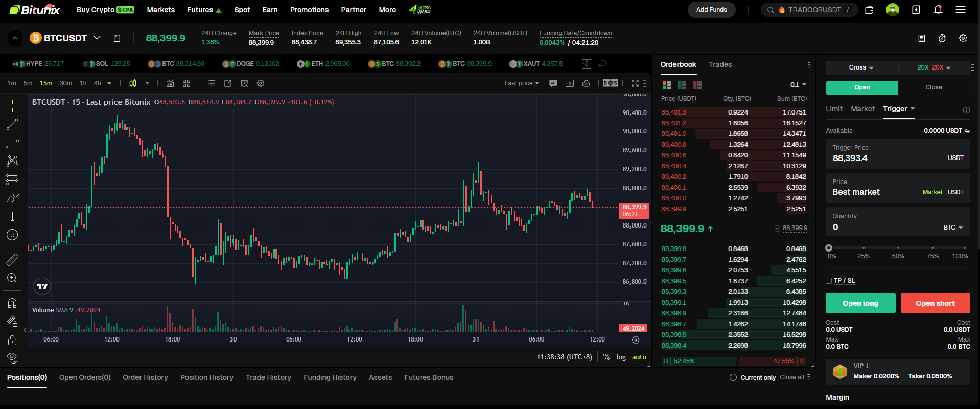Change quantity unit BTC dropdown
This screenshot has height=409, width=980.
click(x=953, y=228)
